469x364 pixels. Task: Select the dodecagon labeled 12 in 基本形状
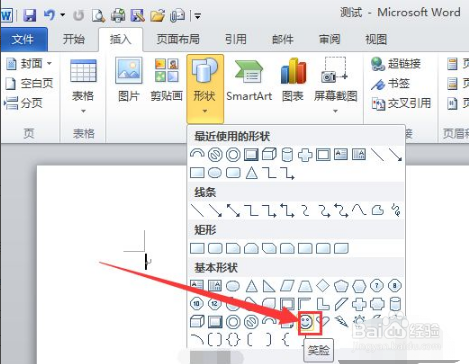215,304
